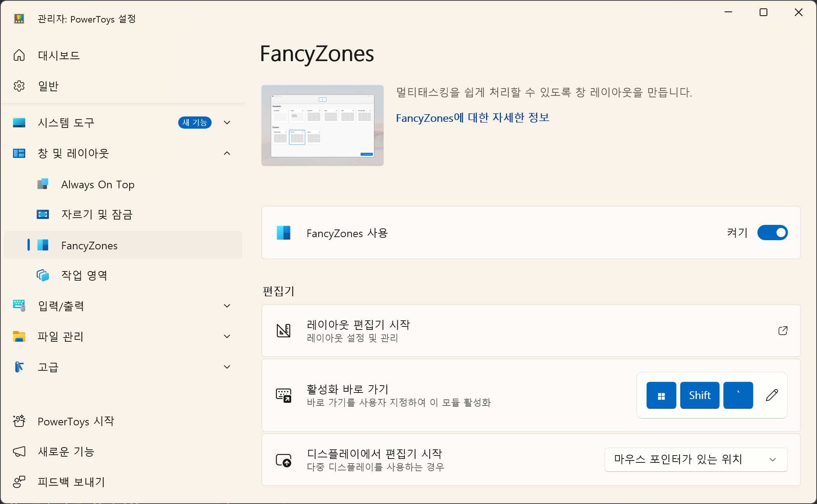Viewport: 817px width, 504px height.
Task: Click the open-external icon for 레이아웃 편집기 시작
Action: [783, 330]
